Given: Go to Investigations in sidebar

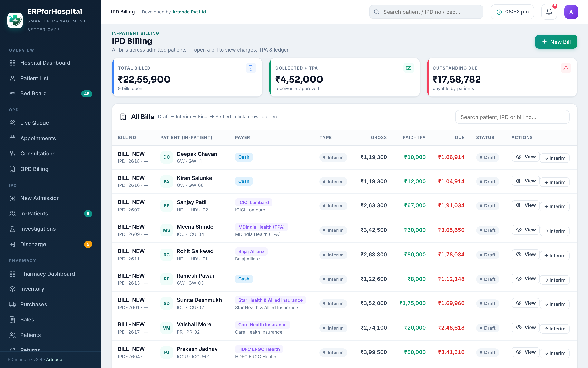Looking at the screenshot, I should pyautogui.click(x=51, y=229).
